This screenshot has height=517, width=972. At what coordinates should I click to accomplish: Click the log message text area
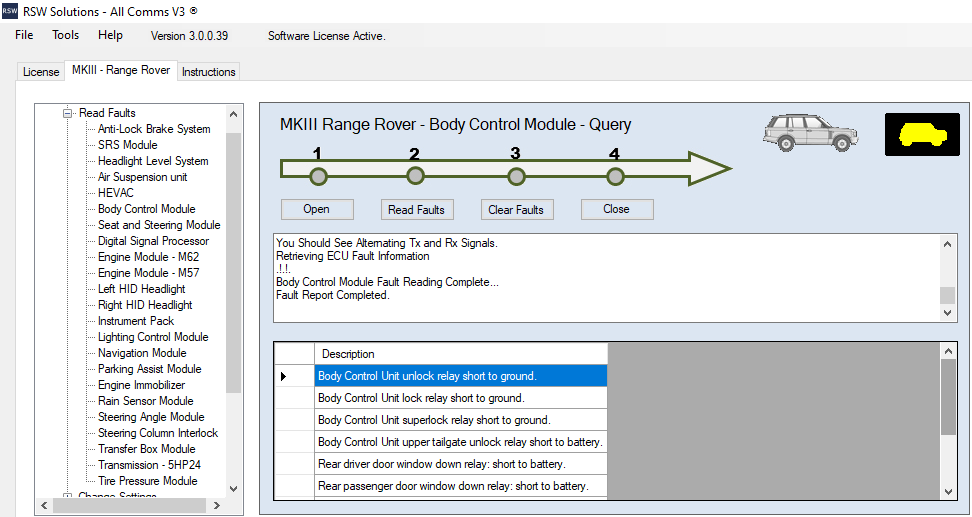pos(607,278)
